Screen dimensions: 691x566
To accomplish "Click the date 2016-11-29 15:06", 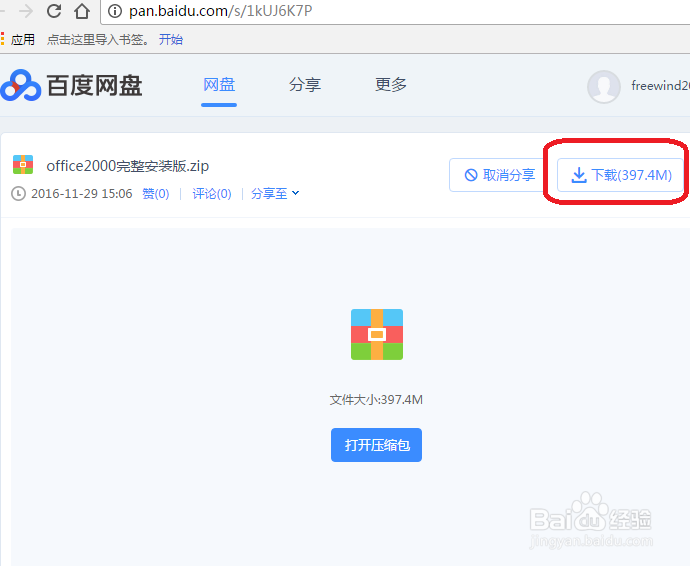I will tap(82, 194).
